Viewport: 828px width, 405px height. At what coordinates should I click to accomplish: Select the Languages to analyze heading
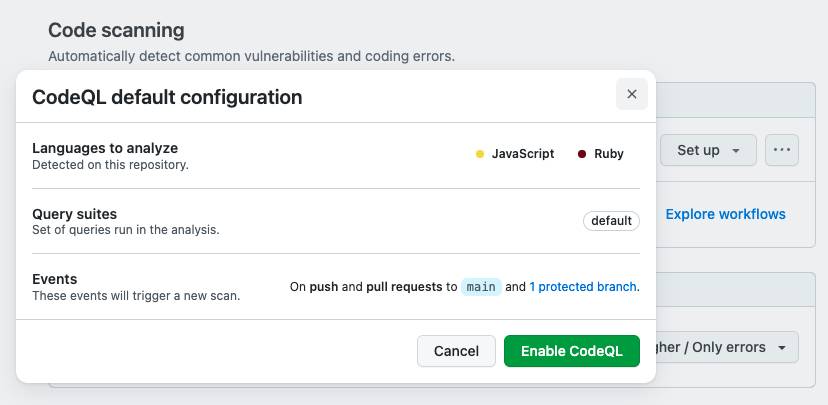105,148
